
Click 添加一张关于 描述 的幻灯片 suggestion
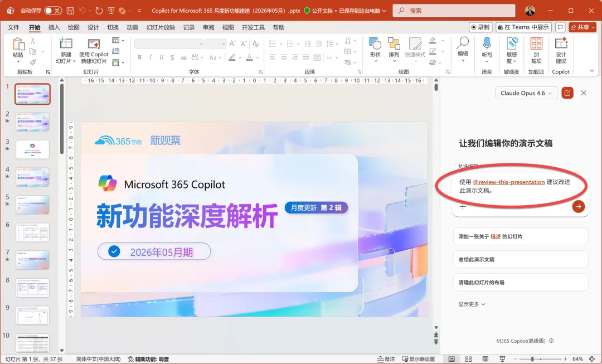coord(520,236)
